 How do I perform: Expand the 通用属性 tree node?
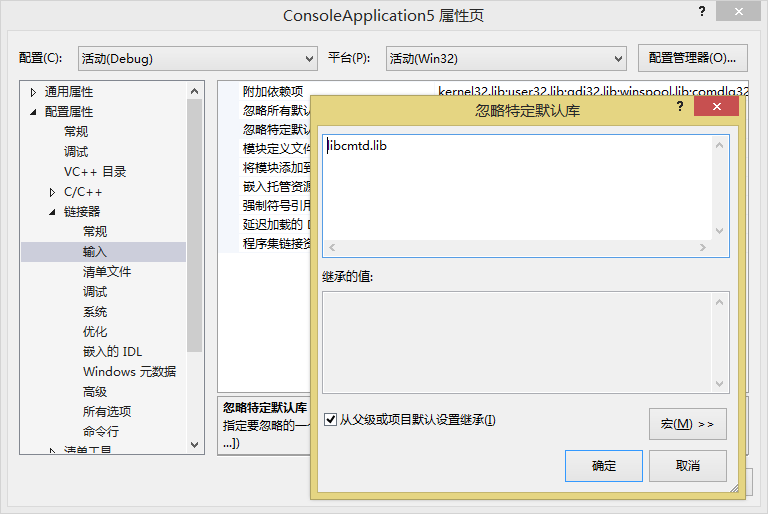point(33,92)
